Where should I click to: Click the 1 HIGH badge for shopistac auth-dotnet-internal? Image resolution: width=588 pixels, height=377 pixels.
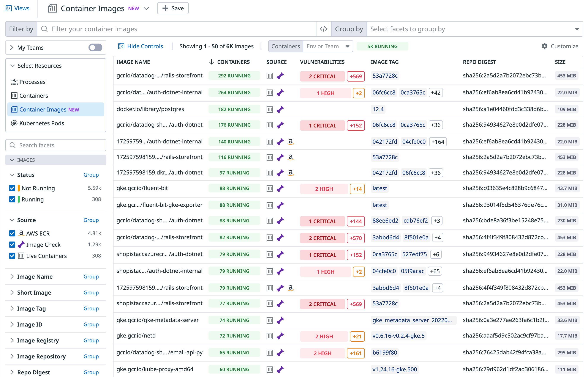pos(325,272)
